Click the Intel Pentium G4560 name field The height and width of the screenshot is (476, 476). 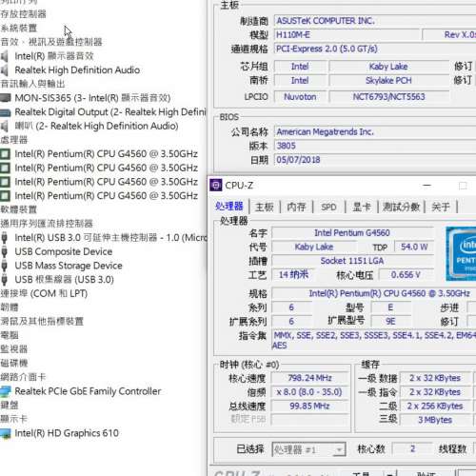click(x=352, y=233)
